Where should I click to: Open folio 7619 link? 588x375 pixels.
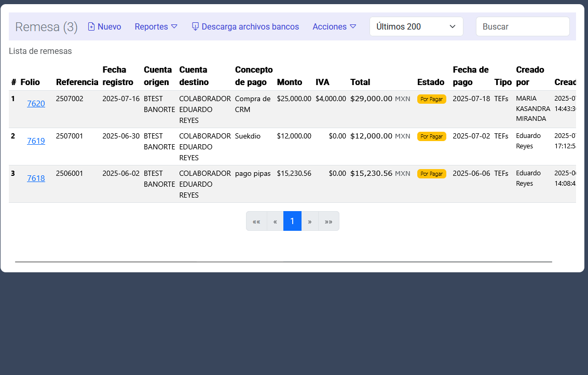pos(36,141)
